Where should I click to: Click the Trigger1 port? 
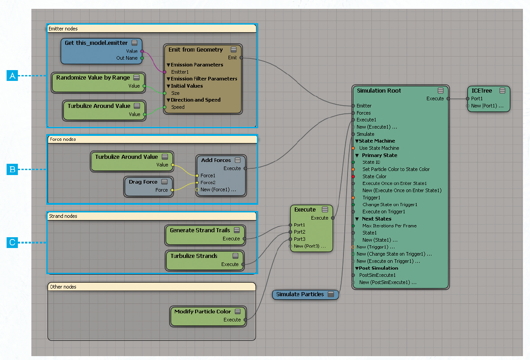353,198
